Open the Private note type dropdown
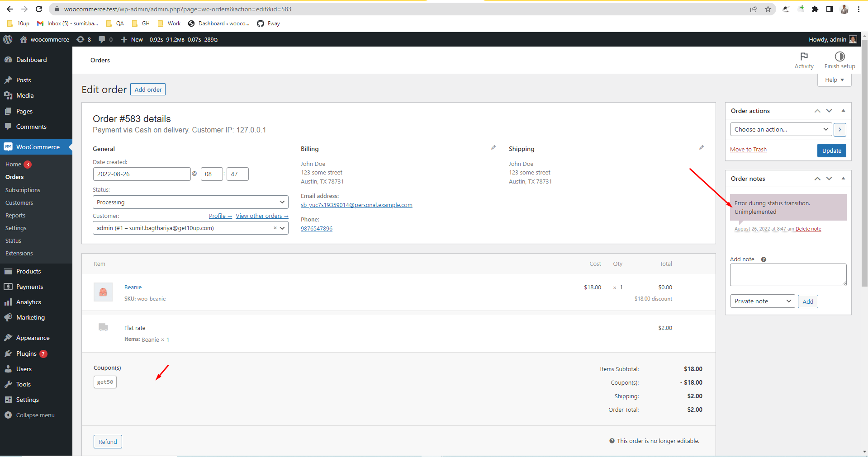Screen dimensions: 868x457 click(x=762, y=301)
